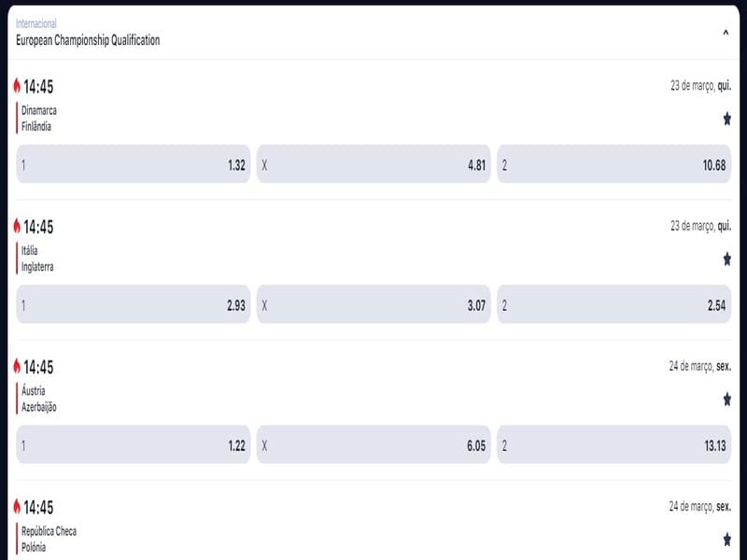
Task: Click flame icon for República Checa match
Action: [x=17, y=507]
